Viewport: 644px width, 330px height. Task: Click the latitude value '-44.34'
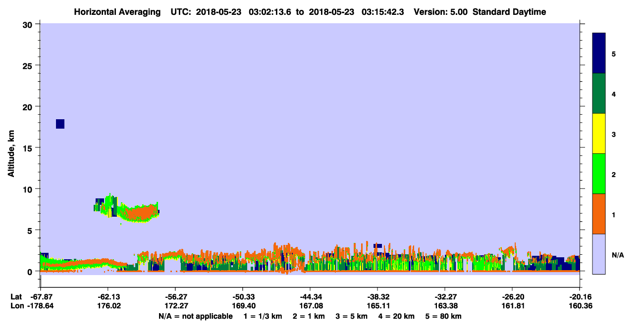point(310,297)
